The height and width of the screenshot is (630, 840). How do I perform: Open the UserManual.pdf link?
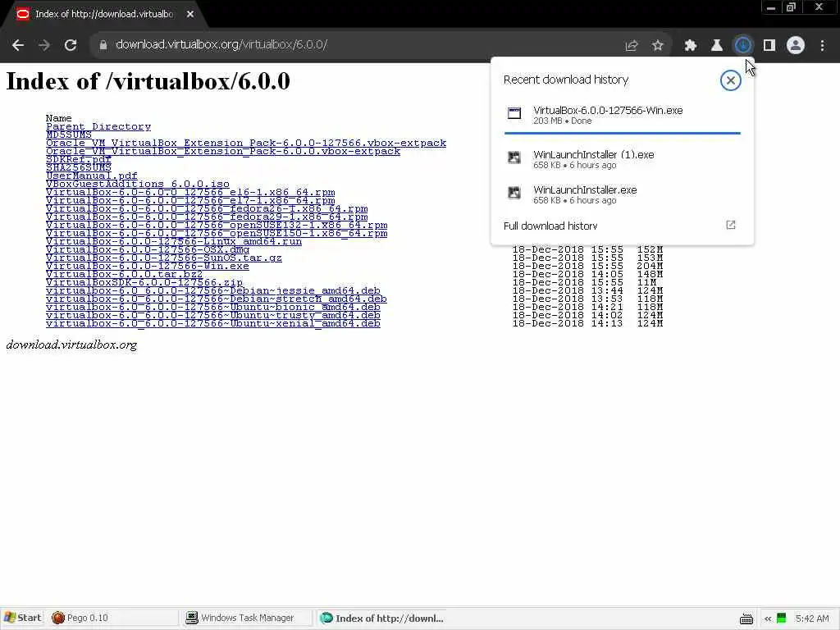click(x=92, y=176)
